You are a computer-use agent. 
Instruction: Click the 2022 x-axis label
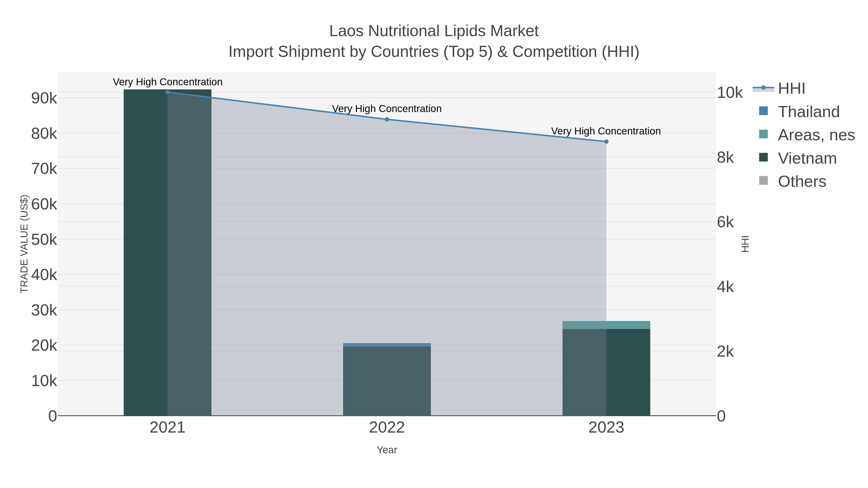[x=387, y=428]
